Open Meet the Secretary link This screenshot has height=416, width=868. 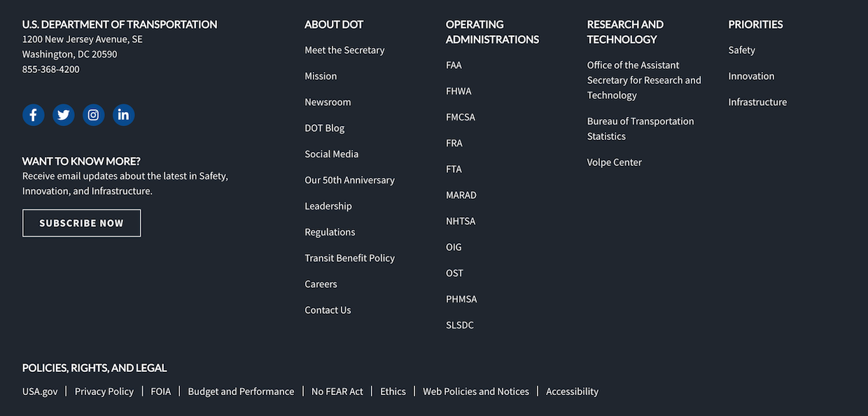[344, 50]
